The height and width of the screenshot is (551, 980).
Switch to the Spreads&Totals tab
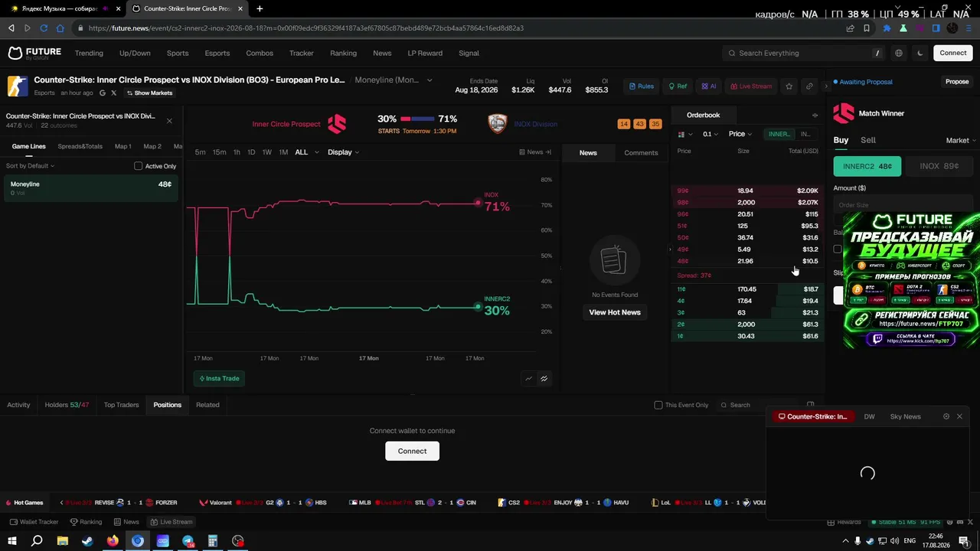80,146
